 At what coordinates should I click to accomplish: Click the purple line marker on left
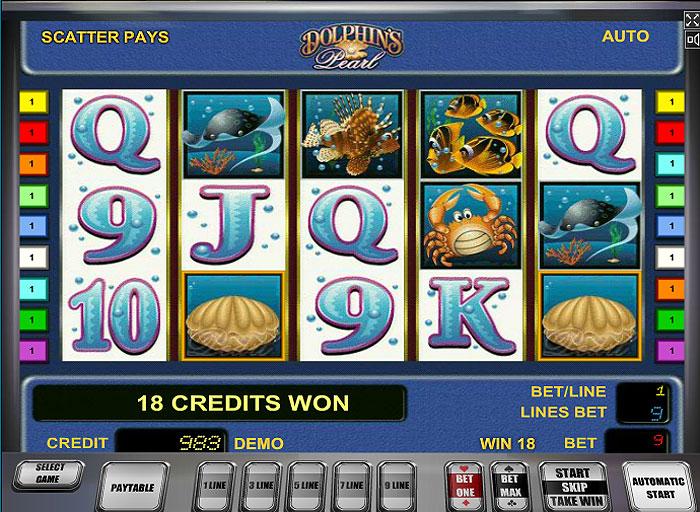[x=33, y=350]
